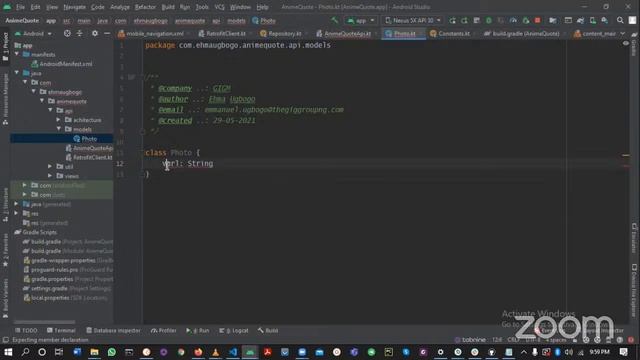Open Project panel settings gear
Viewport: 640px width, 360px height.
(x=95, y=33)
